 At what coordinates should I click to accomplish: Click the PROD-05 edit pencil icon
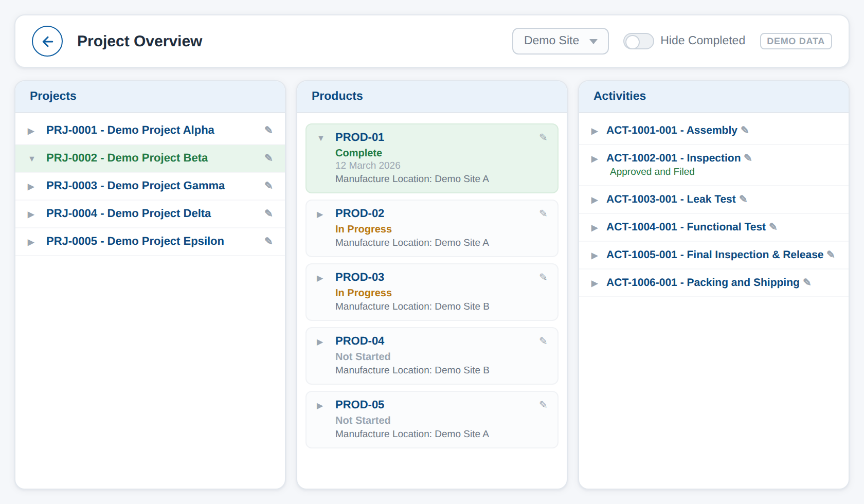543,404
